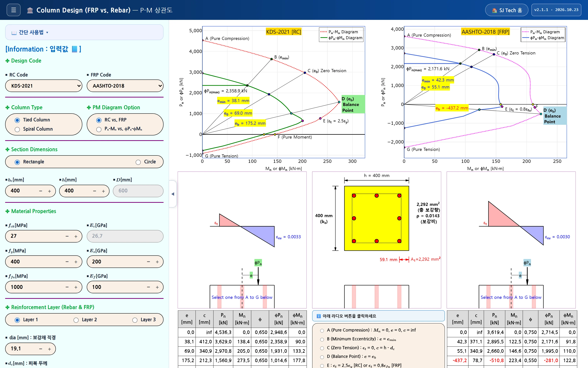
Task: Select point B (Minimum Eccentricity) option
Action: (322, 339)
